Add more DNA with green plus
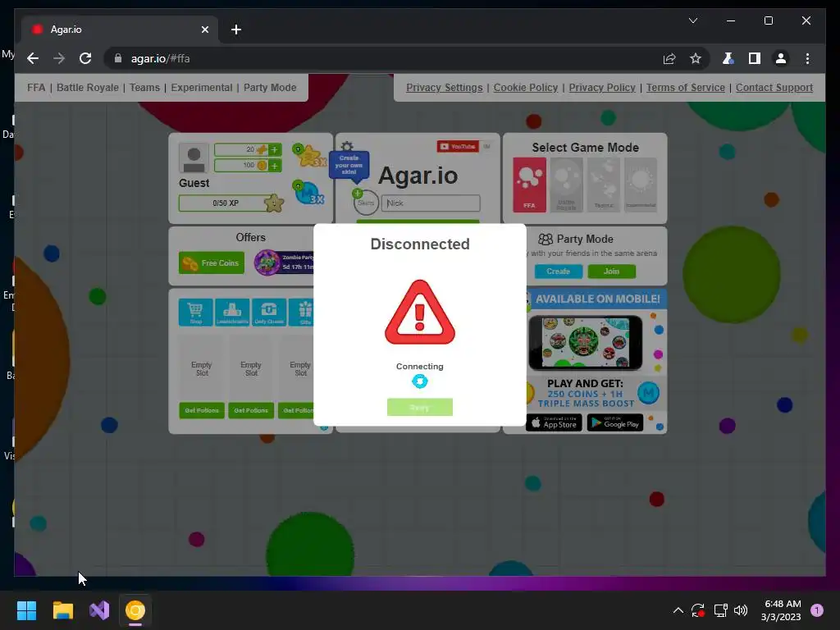Image resolution: width=840 pixels, height=630 pixels. click(274, 149)
